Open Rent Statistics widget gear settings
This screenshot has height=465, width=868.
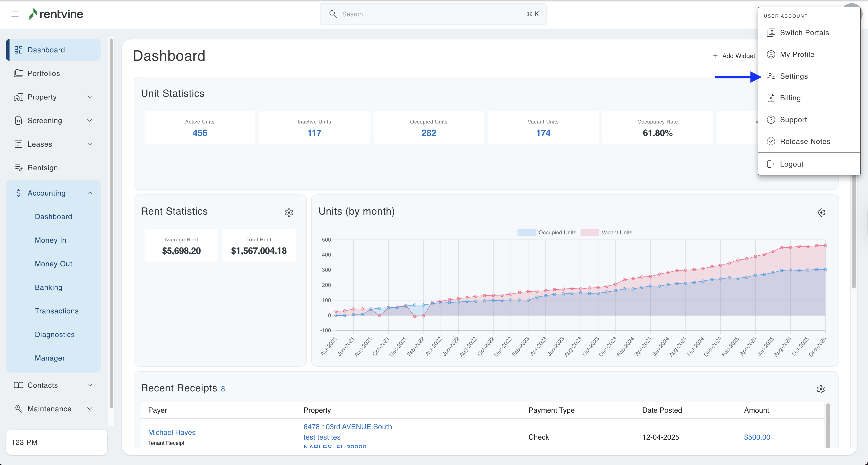coord(289,212)
